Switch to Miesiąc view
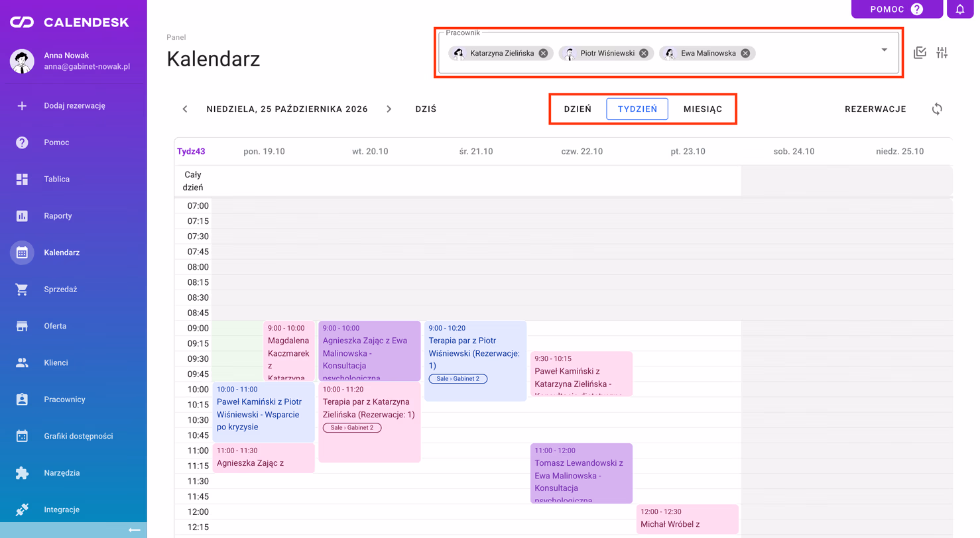Screen dimensions: 980x538 (x=703, y=109)
